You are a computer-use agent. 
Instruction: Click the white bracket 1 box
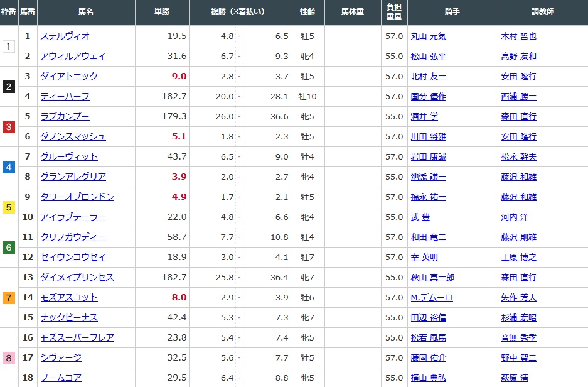click(8, 46)
